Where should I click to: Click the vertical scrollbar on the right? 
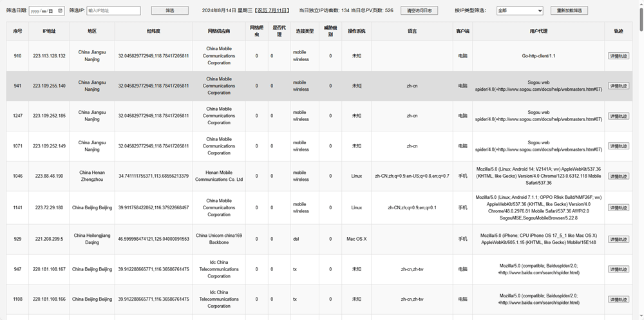pyautogui.click(x=641, y=17)
